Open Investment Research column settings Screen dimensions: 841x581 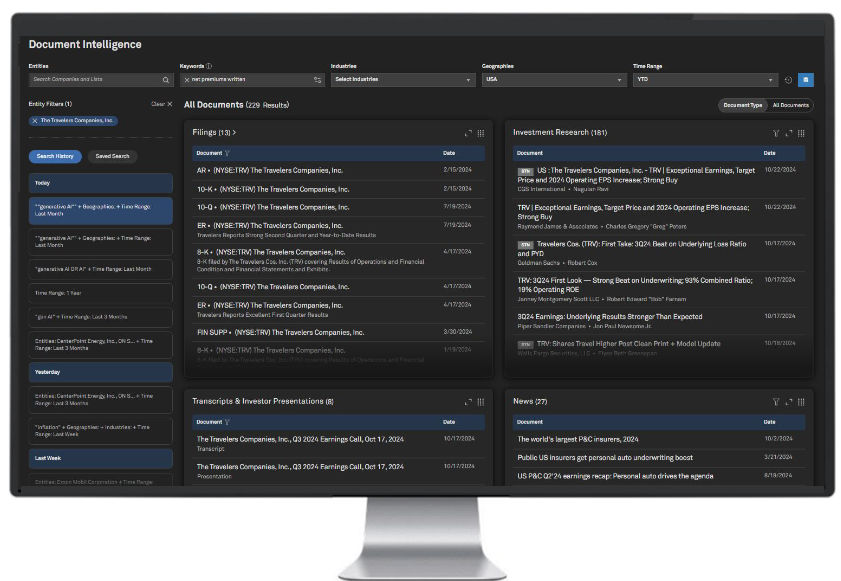pyautogui.click(x=801, y=133)
